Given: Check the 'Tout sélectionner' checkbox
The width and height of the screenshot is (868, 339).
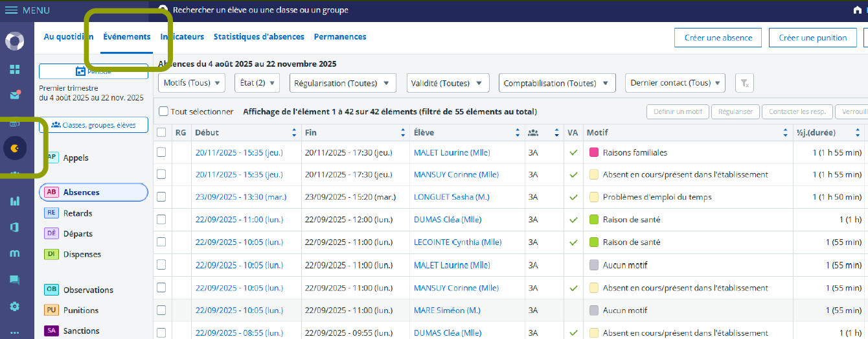Looking at the screenshot, I should [163, 111].
